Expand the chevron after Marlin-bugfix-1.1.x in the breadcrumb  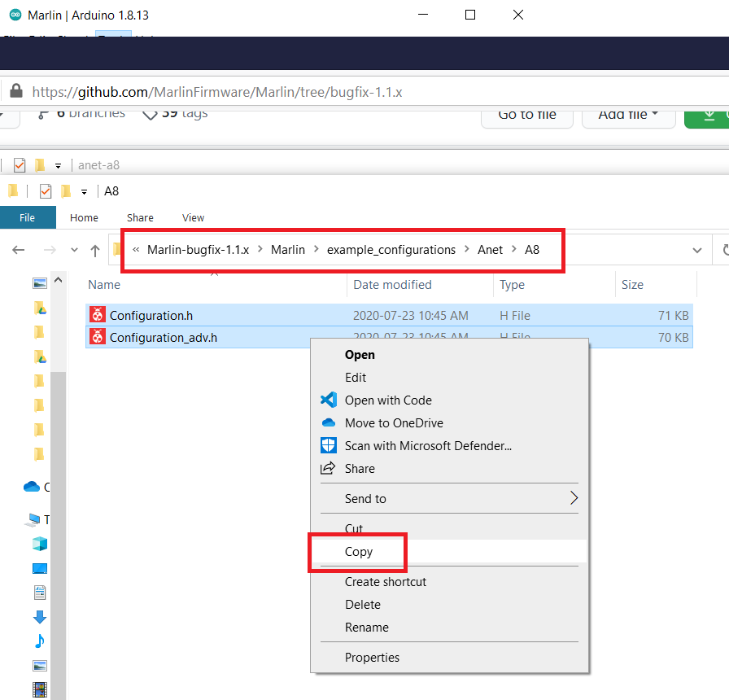pos(260,249)
